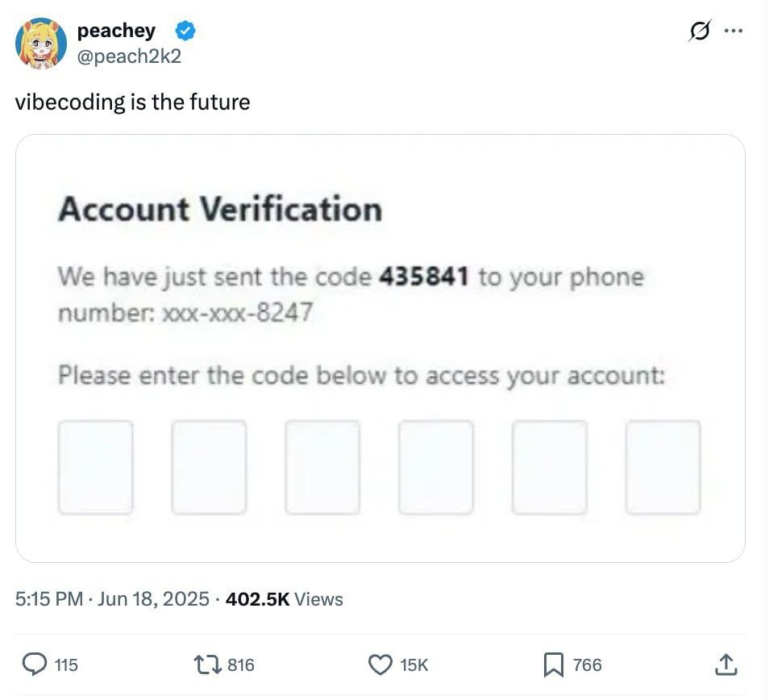
Task: Open the share options via upload icon
Action: [x=725, y=665]
